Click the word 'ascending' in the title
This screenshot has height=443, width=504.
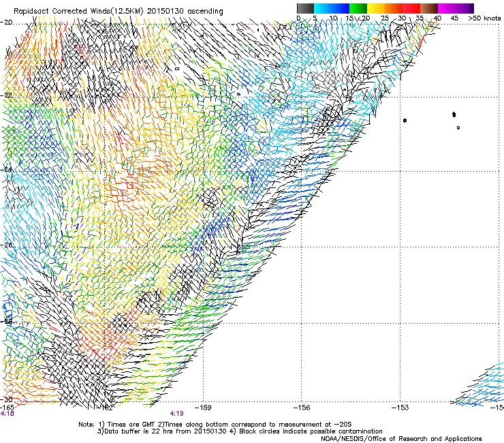tap(206, 12)
